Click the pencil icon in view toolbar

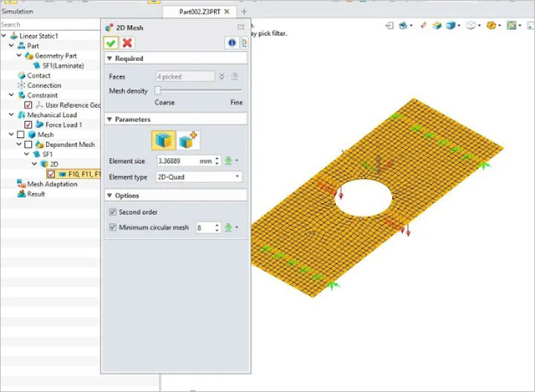tap(424, 25)
